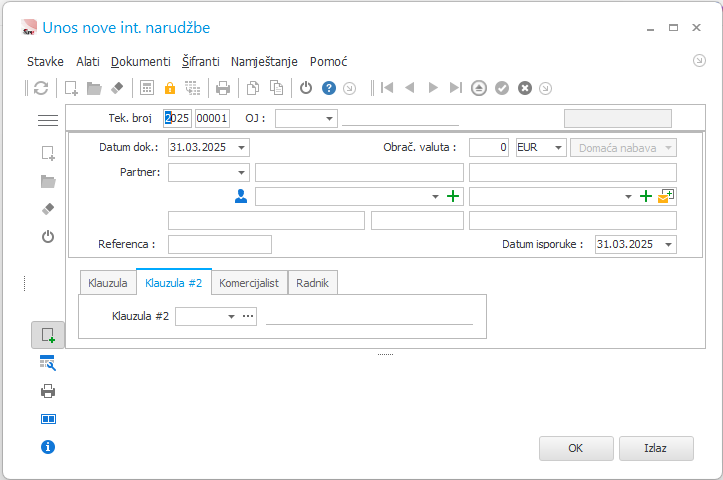Screen dimensions: 723x480
Task: Open the Pomoć menu
Action: (328, 62)
